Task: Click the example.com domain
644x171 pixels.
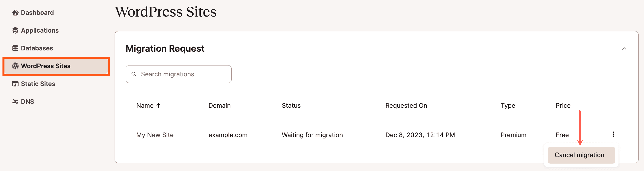Action: (x=228, y=135)
